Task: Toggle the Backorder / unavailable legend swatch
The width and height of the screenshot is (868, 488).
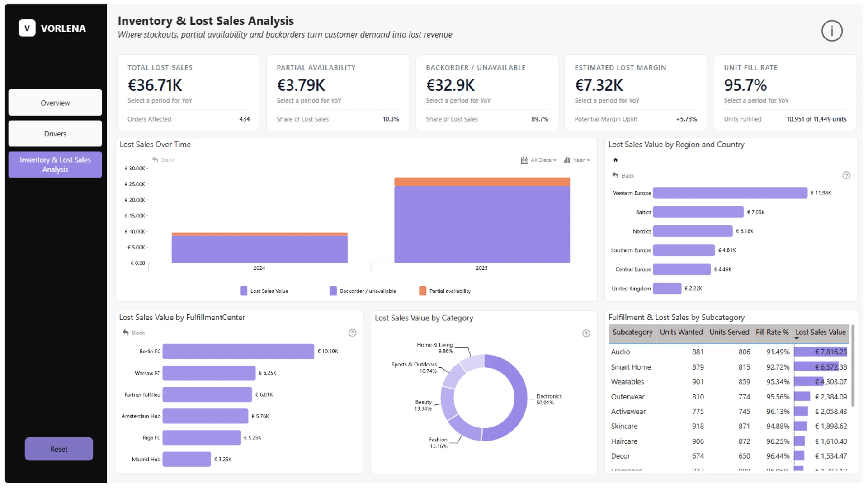Action: pos(333,291)
